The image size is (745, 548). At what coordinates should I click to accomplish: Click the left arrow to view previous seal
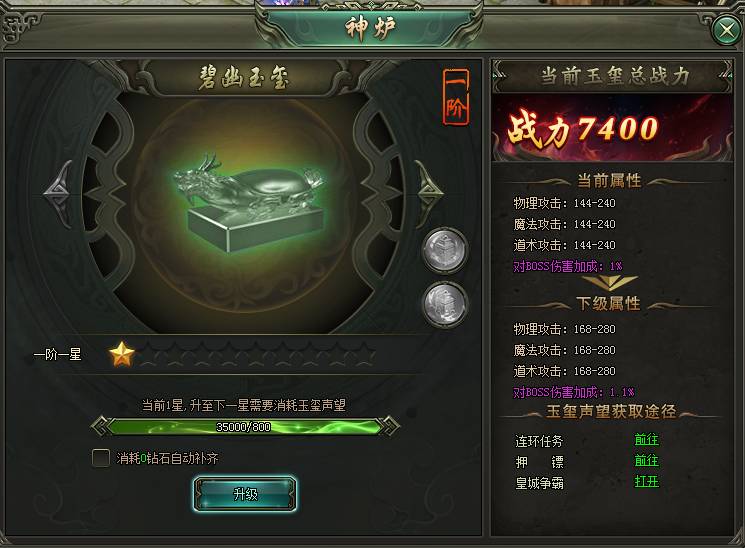coord(58,192)
